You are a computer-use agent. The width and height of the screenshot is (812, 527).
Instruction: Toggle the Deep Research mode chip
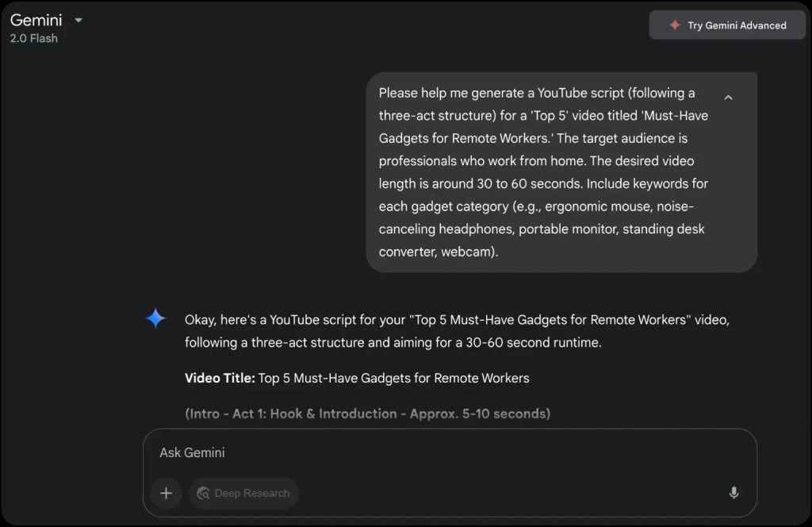(244, 493)
